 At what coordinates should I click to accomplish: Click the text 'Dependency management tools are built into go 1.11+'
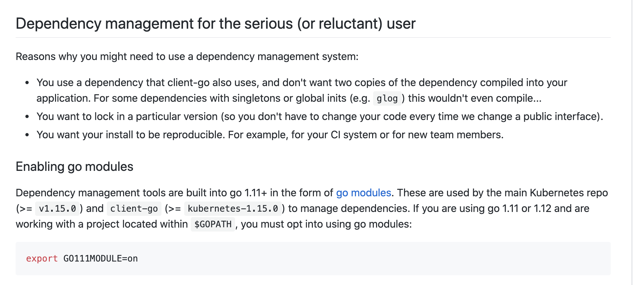[141, 193]
